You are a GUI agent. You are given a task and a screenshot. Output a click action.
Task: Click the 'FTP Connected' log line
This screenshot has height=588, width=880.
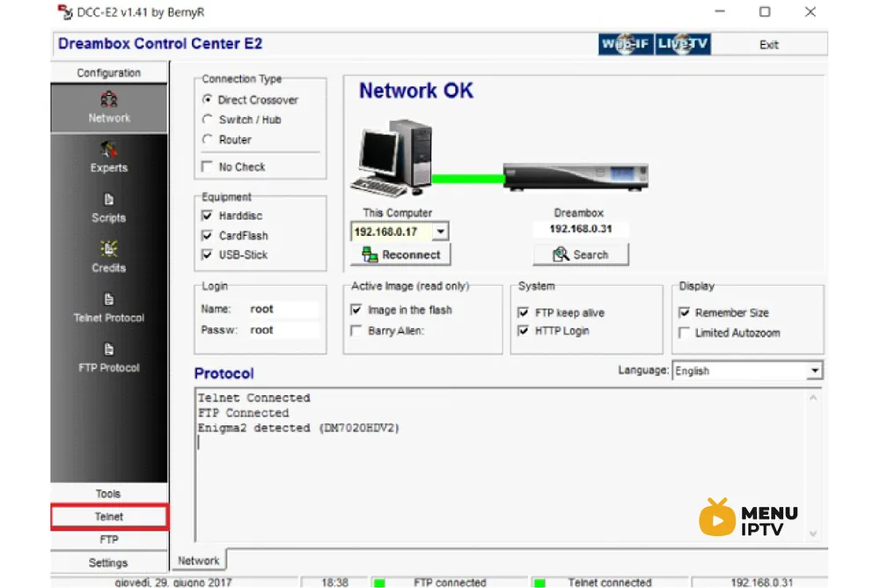pyautogui.click(x=243, y=413)
